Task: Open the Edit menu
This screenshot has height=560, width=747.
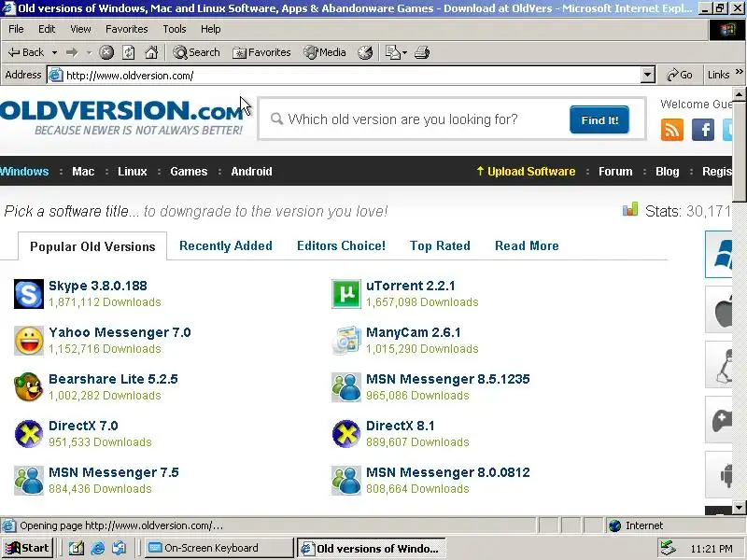Action: (x=47, y=29)
